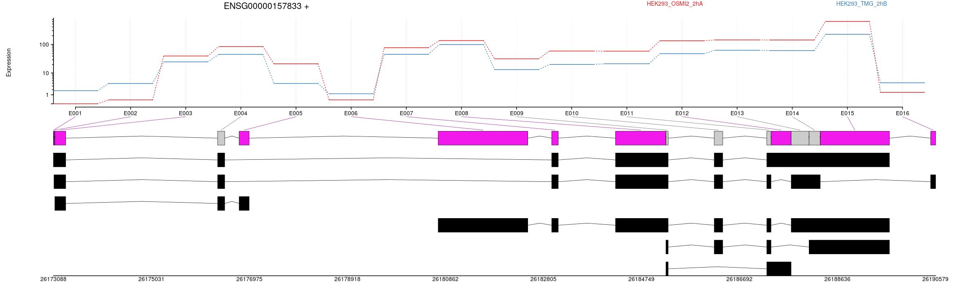Click the magenta E005 exon block in gene model

(x=244, y=138)
